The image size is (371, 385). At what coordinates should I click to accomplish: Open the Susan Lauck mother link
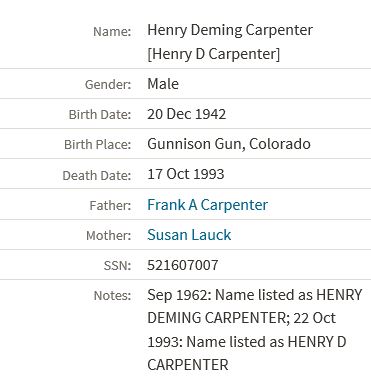coord(189,235)
